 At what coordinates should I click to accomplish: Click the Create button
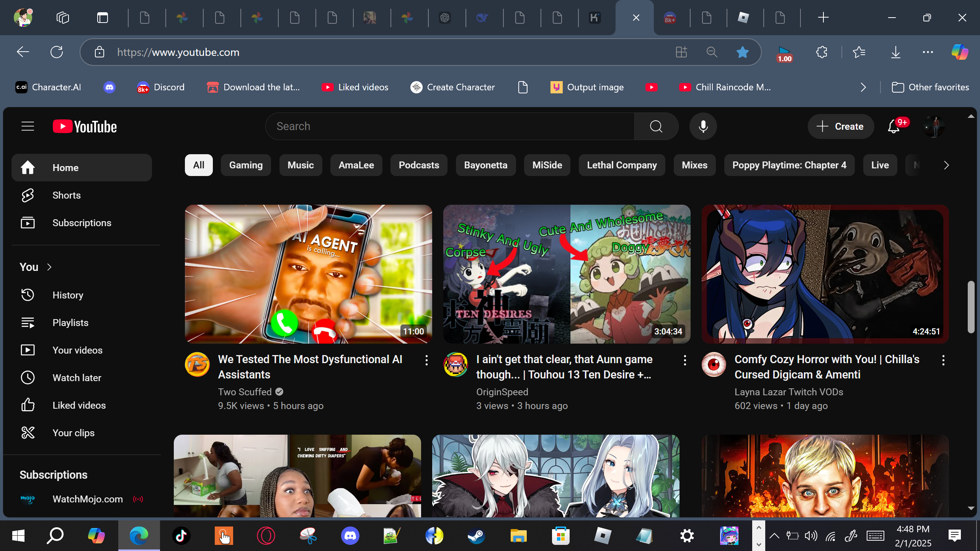(x=840, y=126)
